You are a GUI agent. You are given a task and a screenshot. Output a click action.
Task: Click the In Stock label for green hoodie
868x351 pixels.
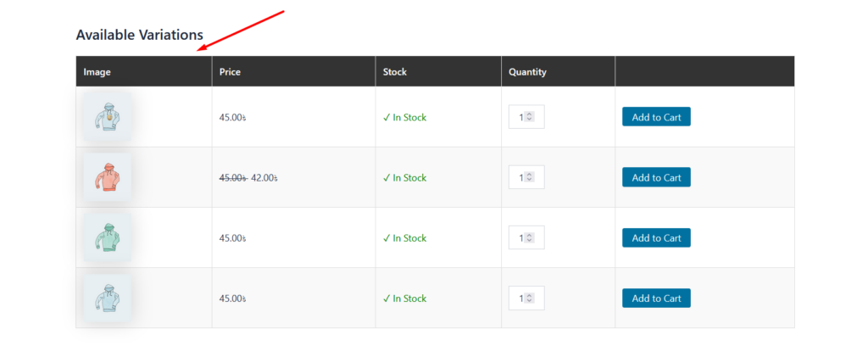[x=405, y=238]
